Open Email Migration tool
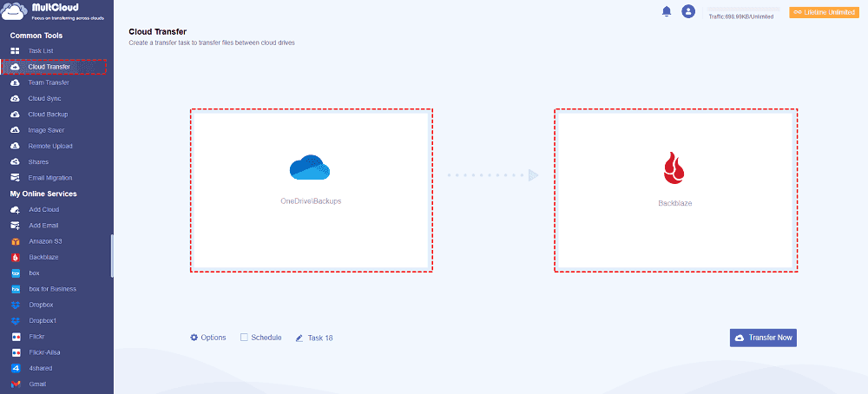Screen dimensions: 868x394 50,178
